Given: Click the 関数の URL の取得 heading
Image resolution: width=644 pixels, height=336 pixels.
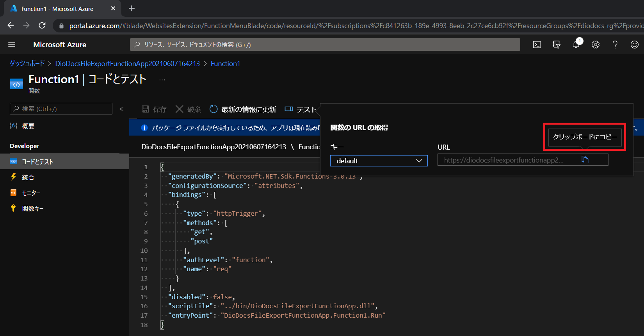Looking at the screenshot, I should [359, 127].
